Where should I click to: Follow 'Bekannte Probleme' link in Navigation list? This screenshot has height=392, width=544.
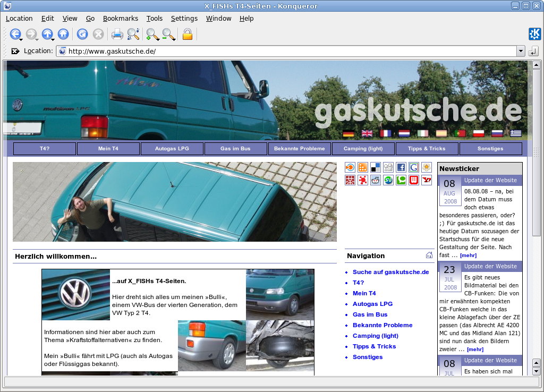pos(382,325)
